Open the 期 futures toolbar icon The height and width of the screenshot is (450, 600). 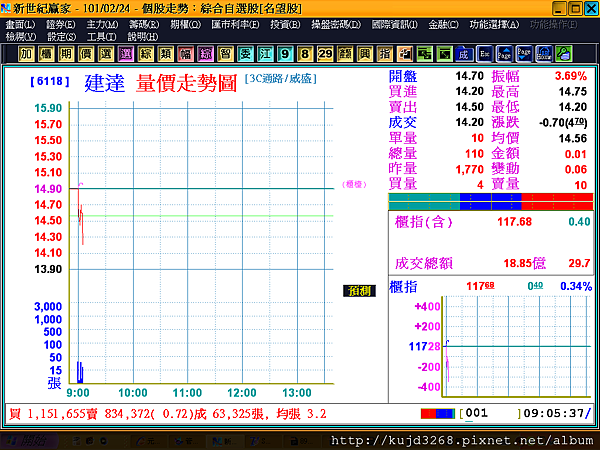(x=66, y=54)
